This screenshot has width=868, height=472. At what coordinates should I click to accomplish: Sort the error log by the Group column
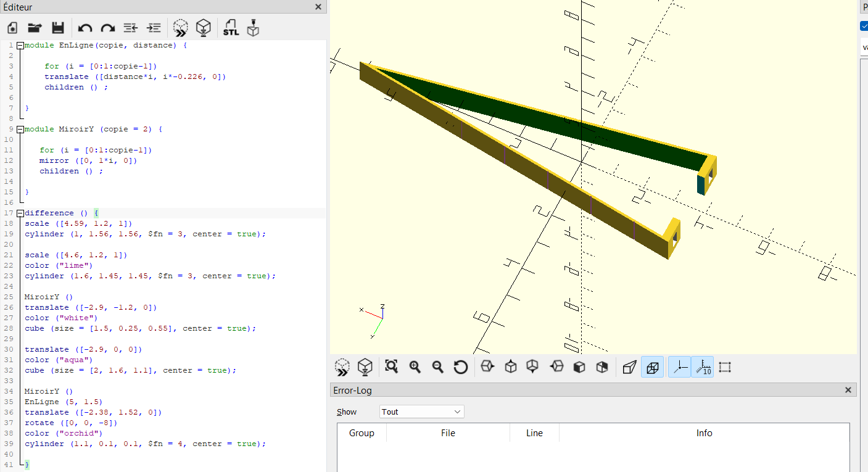tap(362, 433)
